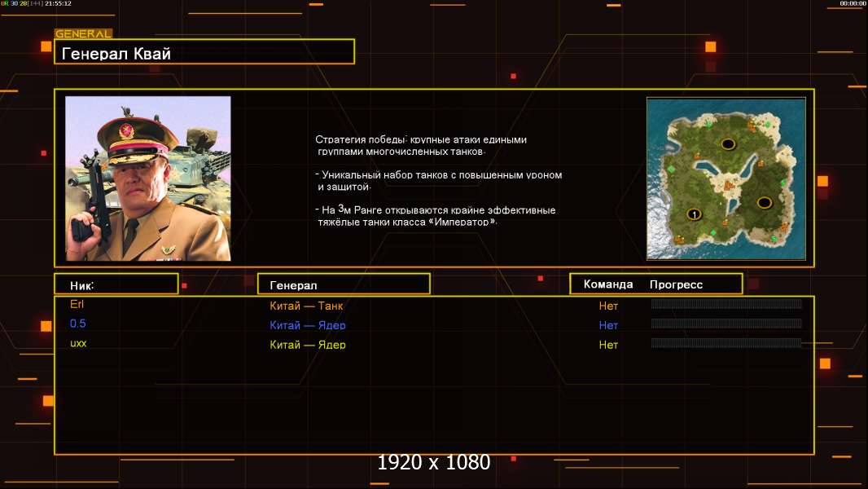Click Erl's Китай — Танк general entry
Screen dimensions: 868x489
[x=306, y=306]
